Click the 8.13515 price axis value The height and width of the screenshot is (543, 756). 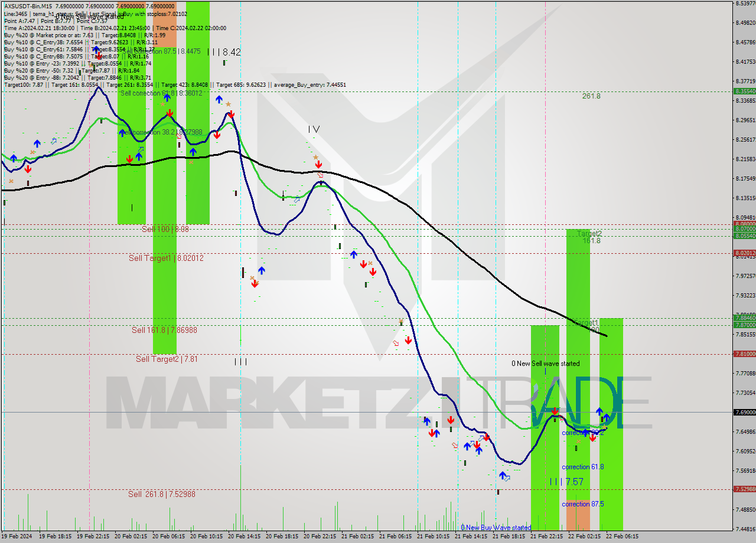[x=745, y=198]
